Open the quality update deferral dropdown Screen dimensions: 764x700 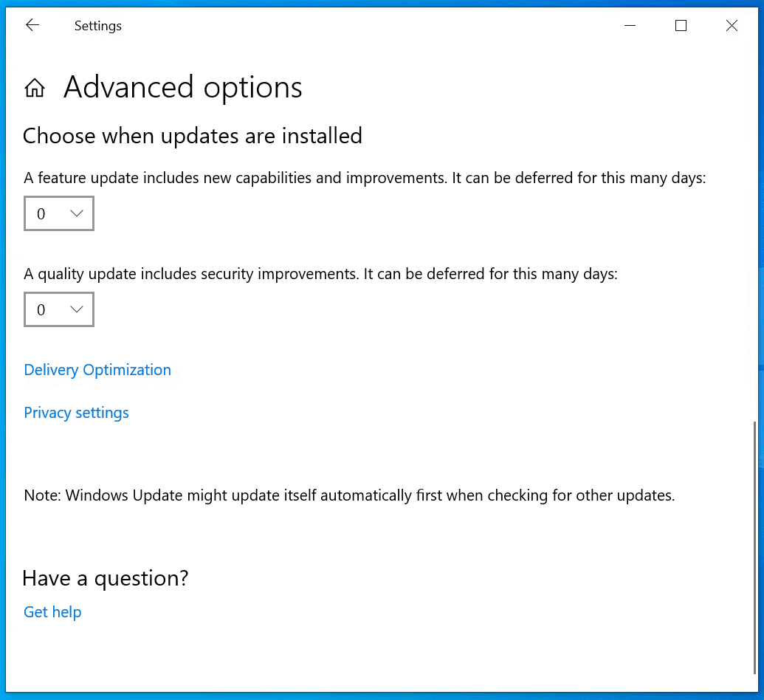pyautogui.click(x=58, y=309)
